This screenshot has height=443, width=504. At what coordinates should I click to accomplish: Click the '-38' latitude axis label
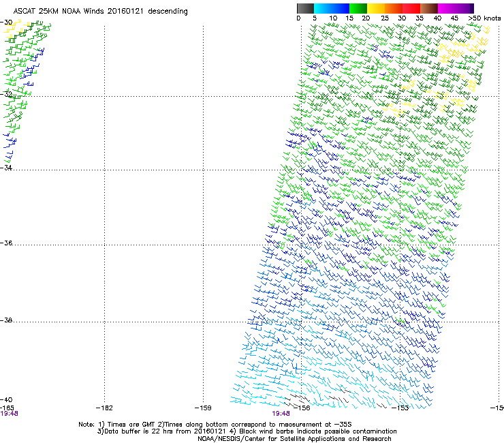[x=6, y=320]
